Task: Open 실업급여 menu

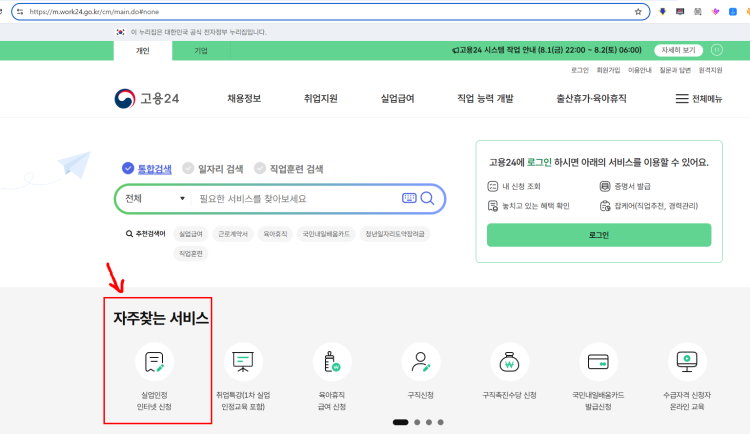Action: (397, 99)
